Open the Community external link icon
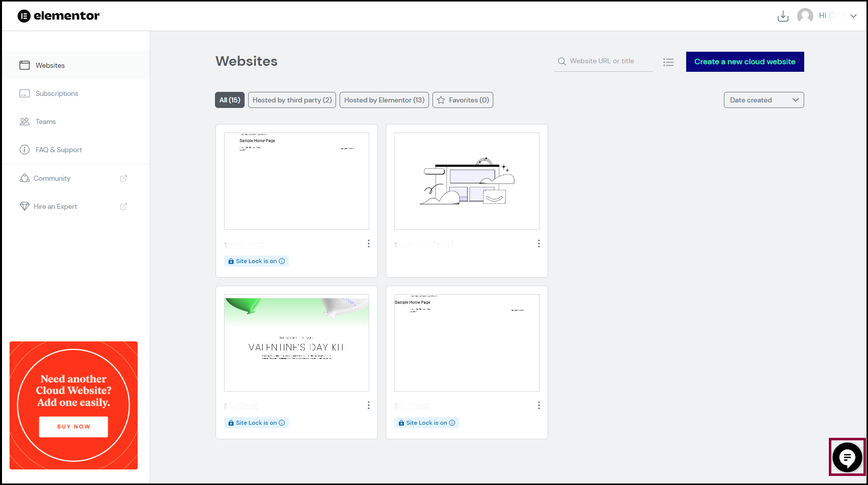Viewport: 868px width, 485px height. [124, 178]
